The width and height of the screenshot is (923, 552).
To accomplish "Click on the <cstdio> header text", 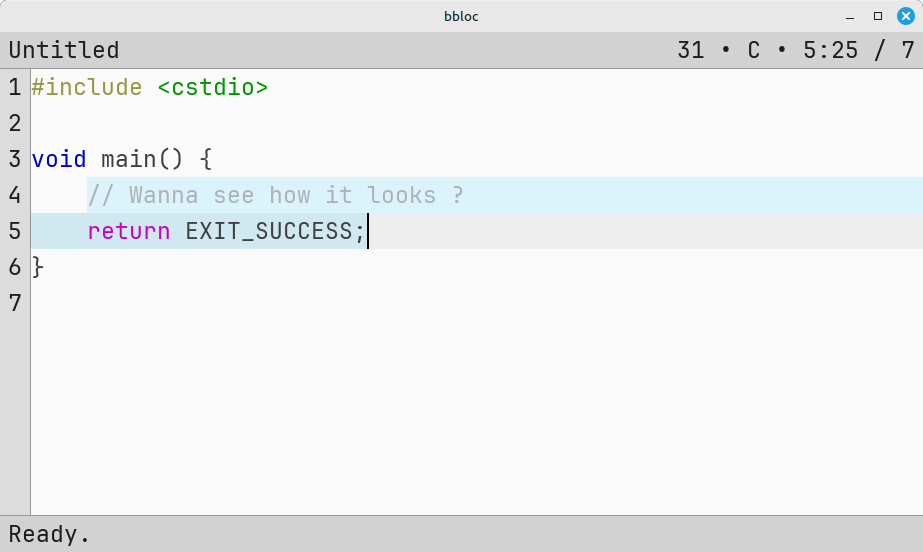I will (x=213, y=87).
